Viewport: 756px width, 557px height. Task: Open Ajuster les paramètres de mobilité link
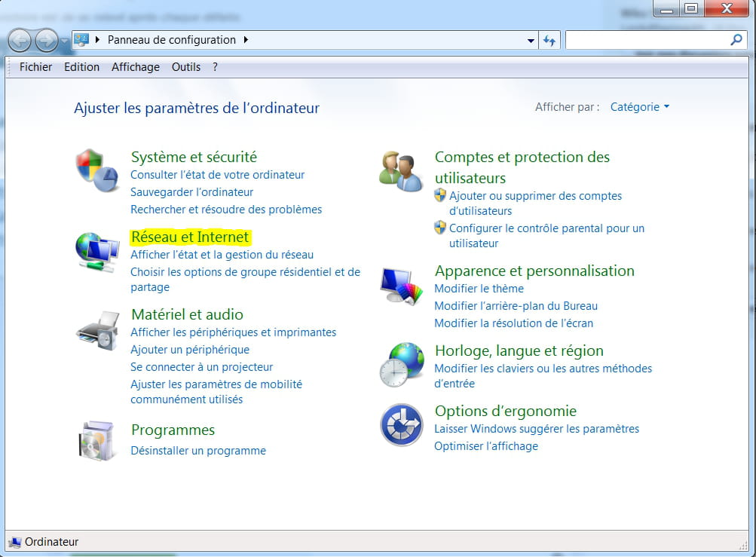[216, 392]
